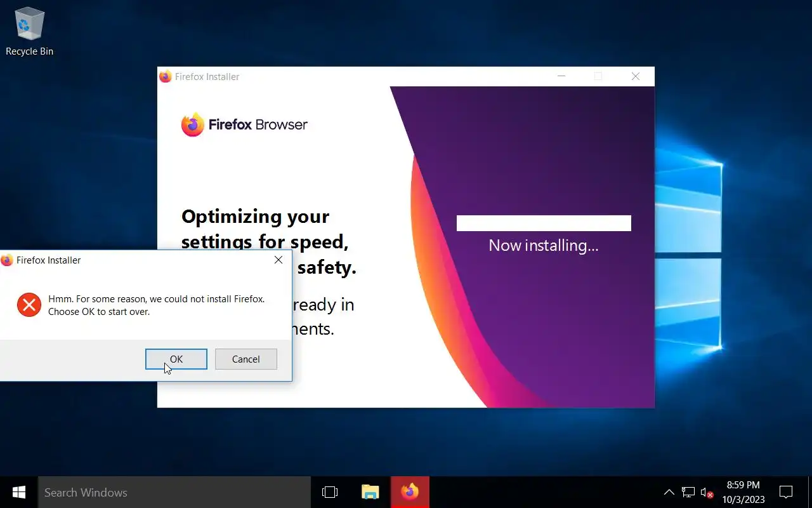
Task: Click the Search Windows box
Action: 174,492
